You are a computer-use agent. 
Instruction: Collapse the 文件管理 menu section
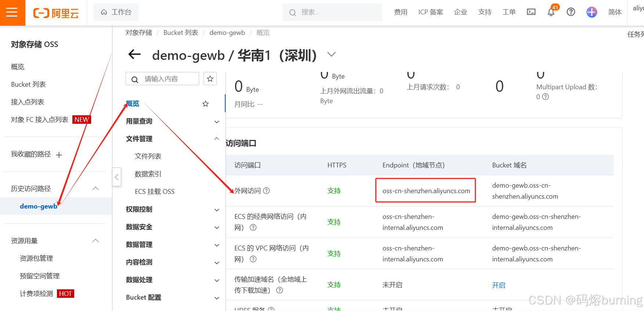217,139
